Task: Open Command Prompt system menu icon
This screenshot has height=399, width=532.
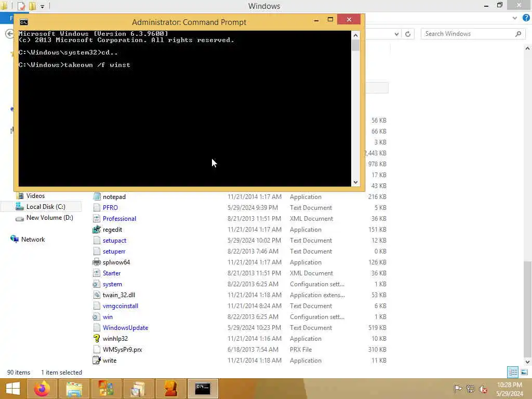Action: tap(24, 22)
